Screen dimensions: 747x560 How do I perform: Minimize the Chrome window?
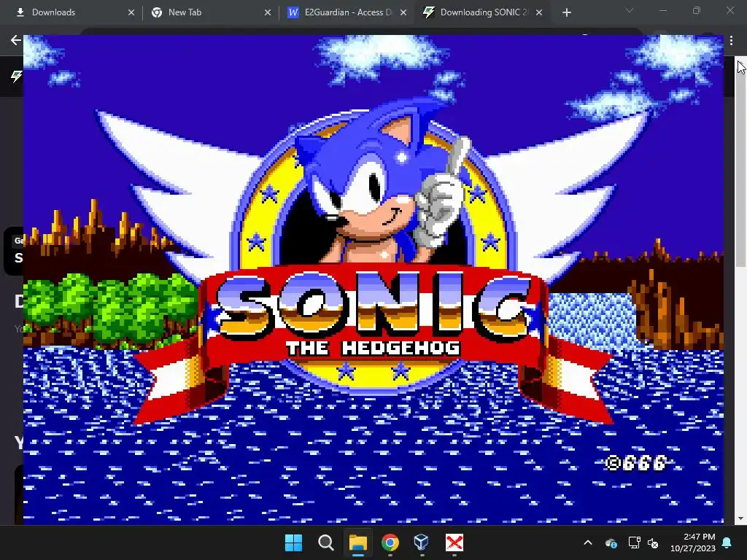click(662, 10)
